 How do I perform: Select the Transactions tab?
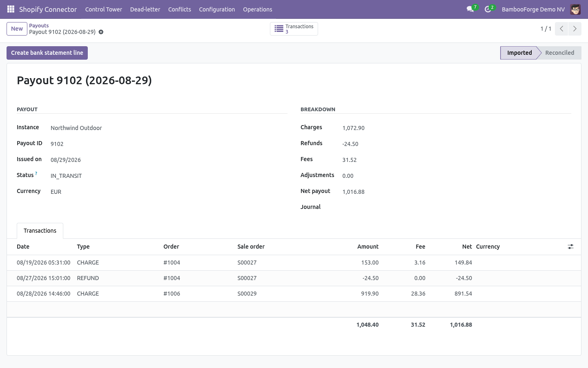pyautogui.click(x=40, y=231)
